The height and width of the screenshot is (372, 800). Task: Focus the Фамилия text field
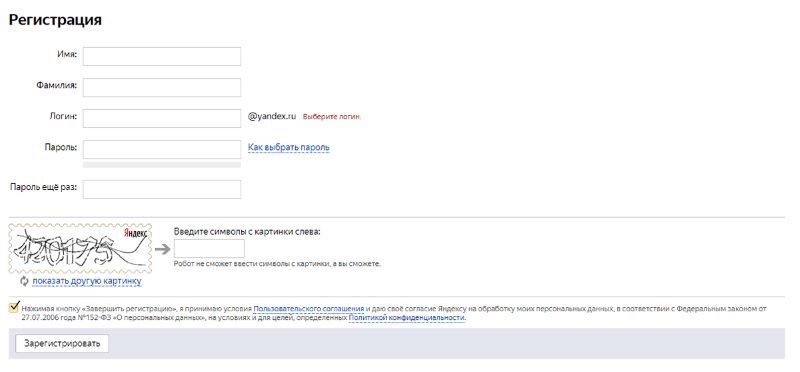pyautogui.click(x=162, y=87)
